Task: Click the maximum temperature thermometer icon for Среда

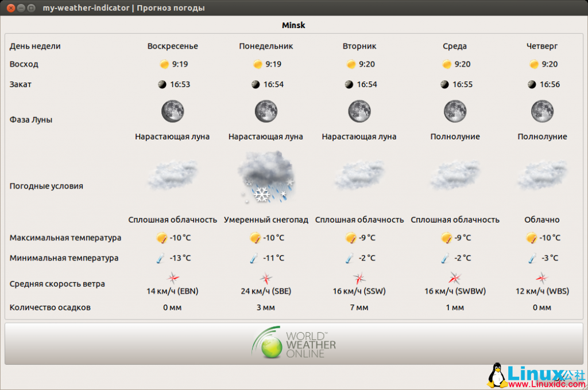Action: [446, 237]
